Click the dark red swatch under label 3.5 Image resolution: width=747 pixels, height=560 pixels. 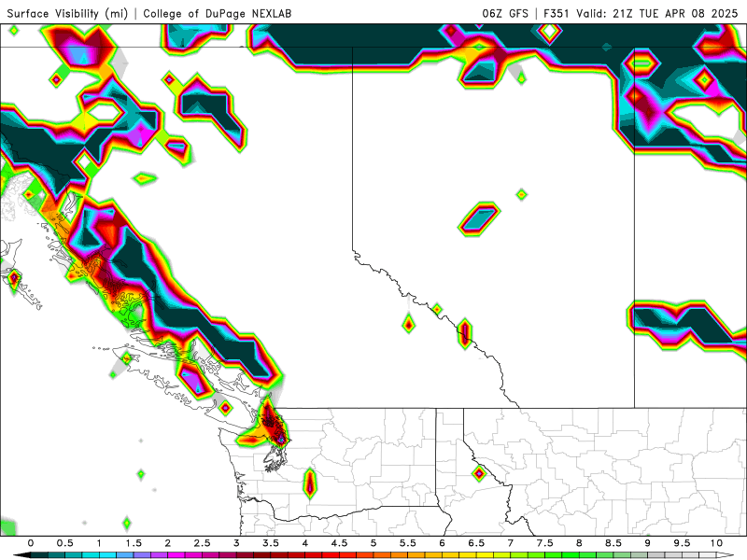279,555
